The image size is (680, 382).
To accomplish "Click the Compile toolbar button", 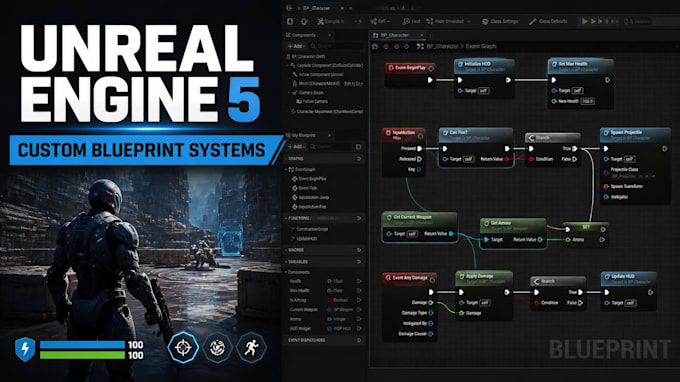I will 330,21.
